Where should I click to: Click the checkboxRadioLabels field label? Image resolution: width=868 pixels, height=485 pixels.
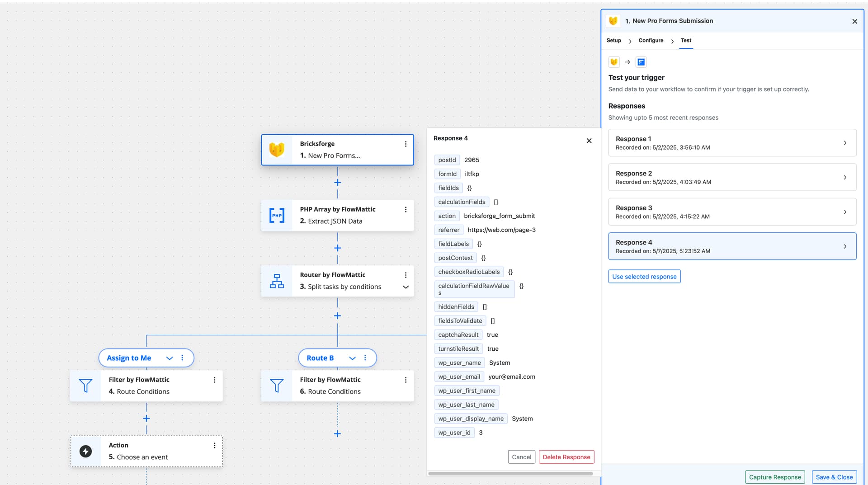click(x=469, y=272)
